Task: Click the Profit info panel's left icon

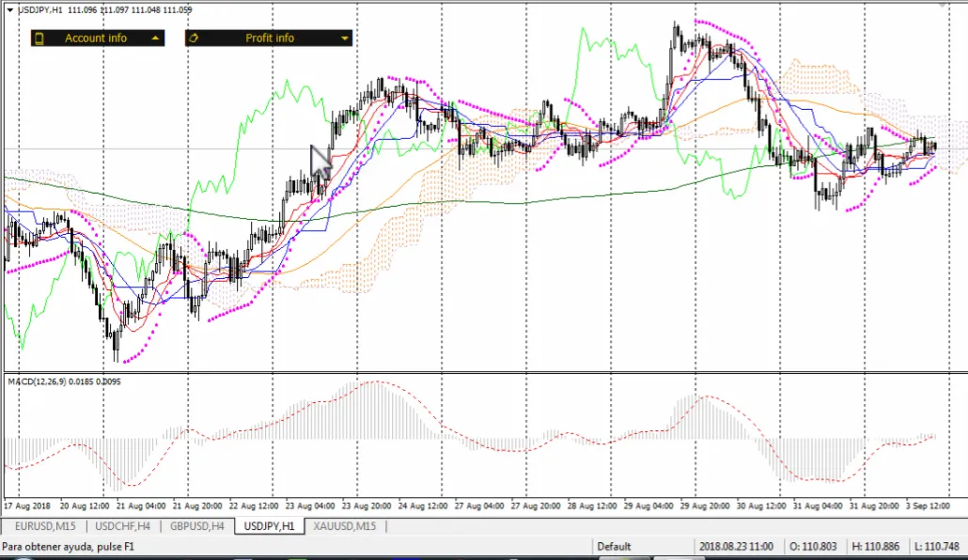Action: tap(194, 39)
